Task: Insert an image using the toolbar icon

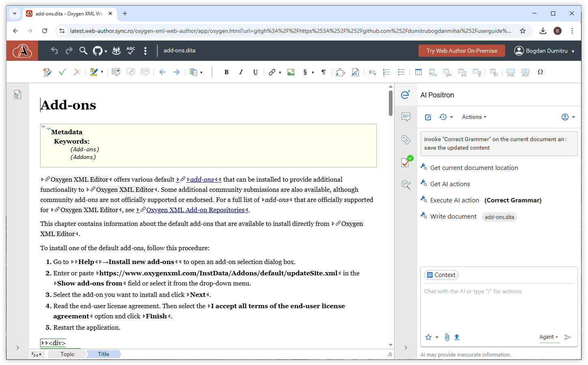Action: (291, 72)
